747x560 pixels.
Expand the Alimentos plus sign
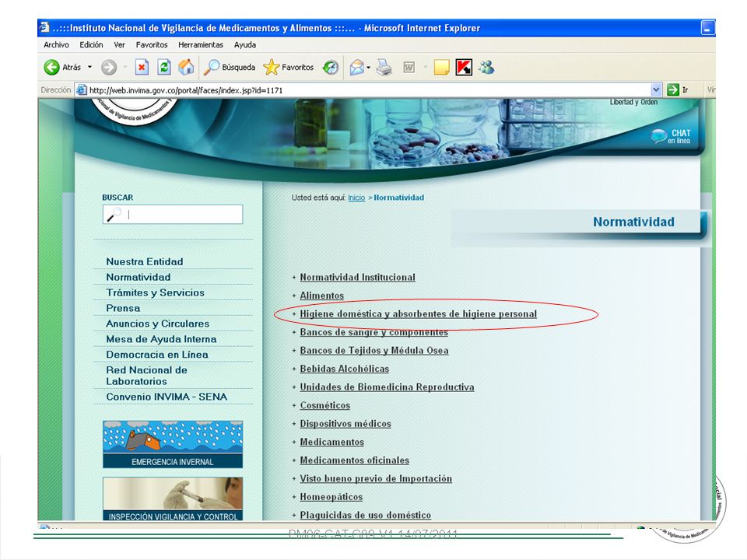[294, 296]
